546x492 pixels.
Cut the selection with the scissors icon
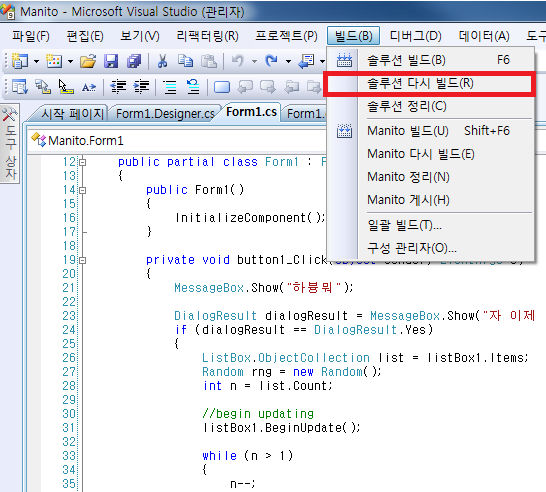(x=162, y=61)
